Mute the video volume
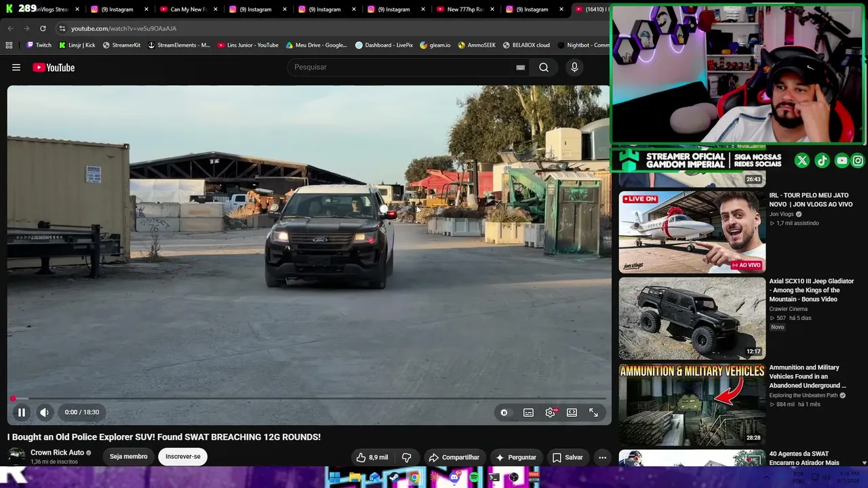Image resolution: width=868 pixels, height=488 pixels. click(x=44, y=412)
